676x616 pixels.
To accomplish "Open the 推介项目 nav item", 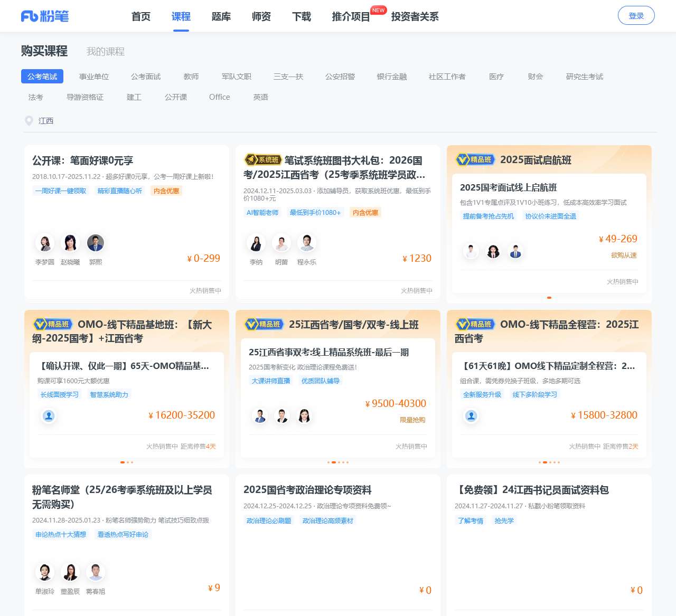I will 351,16.
